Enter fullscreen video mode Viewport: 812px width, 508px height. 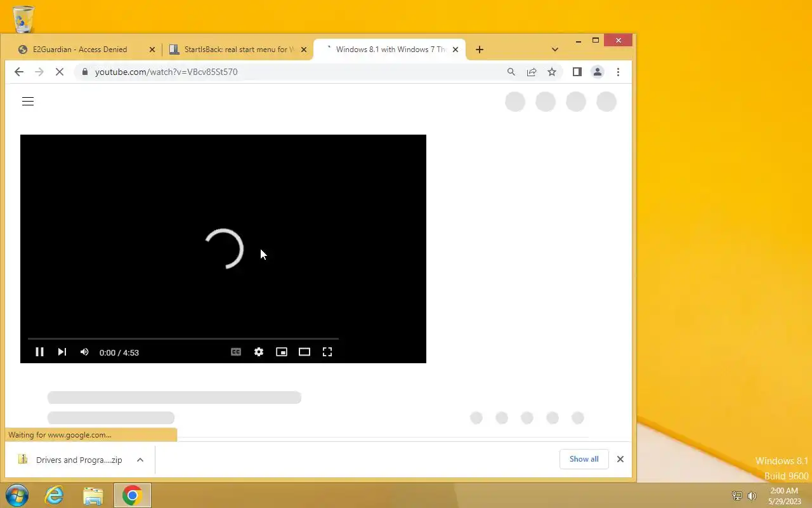pos(327,352)
